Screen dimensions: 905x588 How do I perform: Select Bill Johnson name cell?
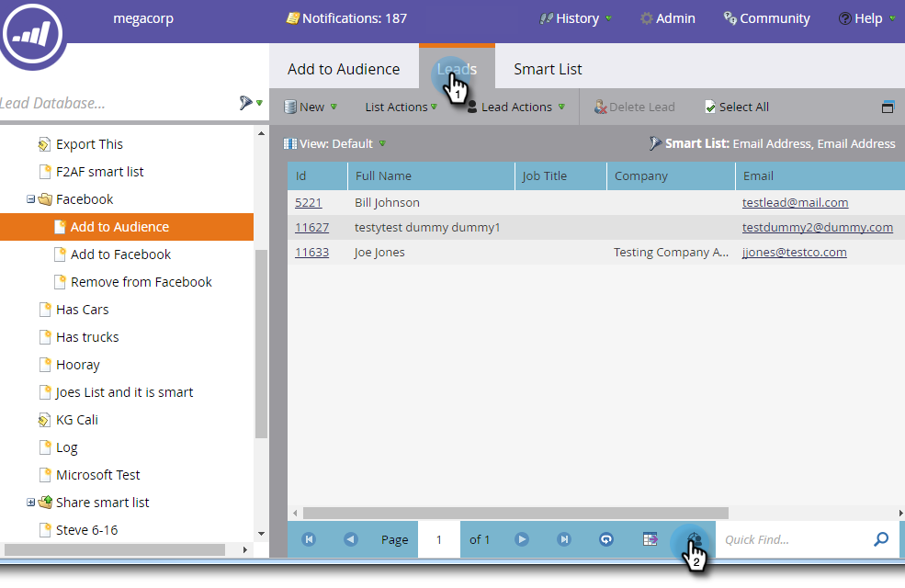tap(388, 203)
